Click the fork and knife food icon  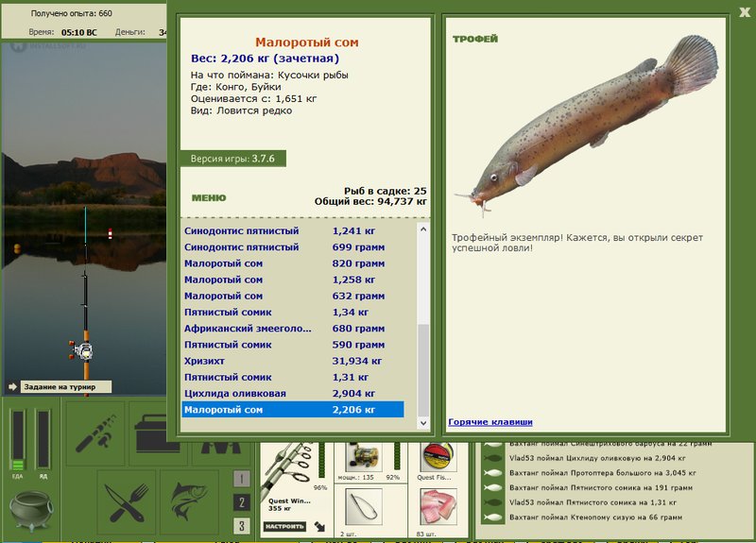(127, 503)
